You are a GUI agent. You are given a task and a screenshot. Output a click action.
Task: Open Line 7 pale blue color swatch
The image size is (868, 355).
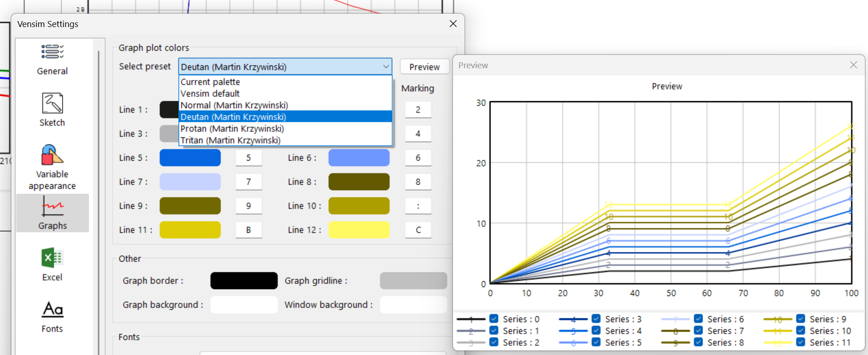190,182
